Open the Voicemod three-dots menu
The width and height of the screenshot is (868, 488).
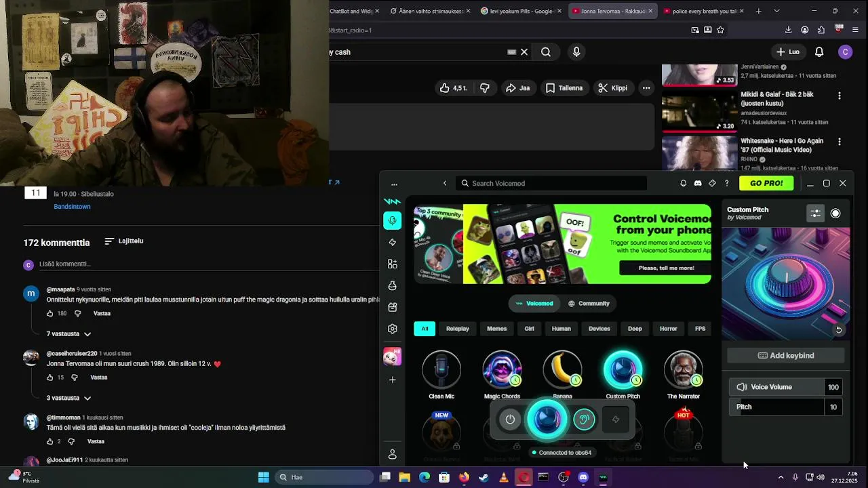click(394, 184)
